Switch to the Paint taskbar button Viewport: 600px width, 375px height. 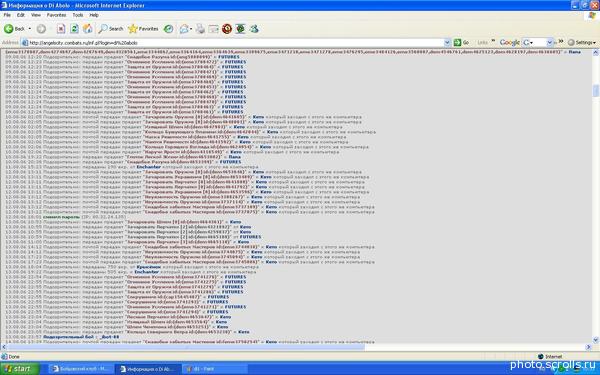point(215,369)
